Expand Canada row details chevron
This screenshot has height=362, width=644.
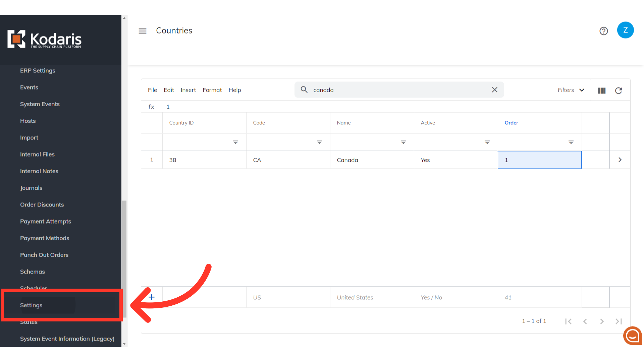coord(620,160)
